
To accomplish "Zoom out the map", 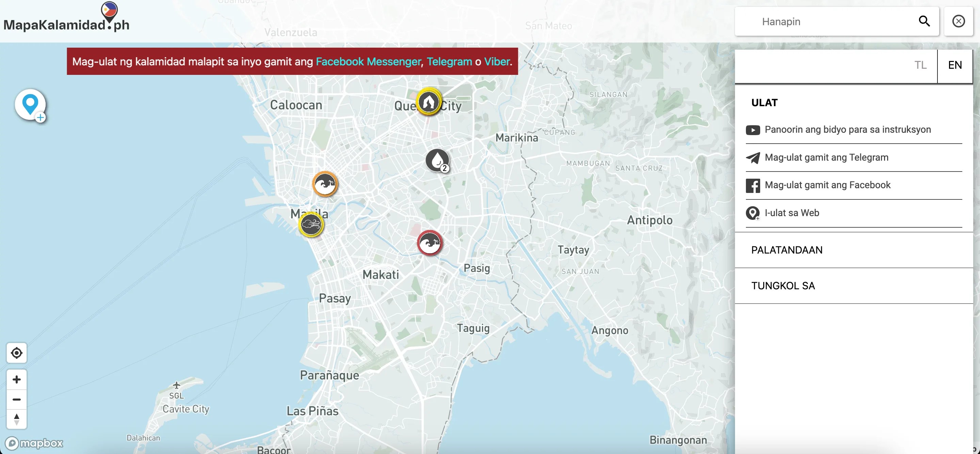I will (x=16, y=399).
